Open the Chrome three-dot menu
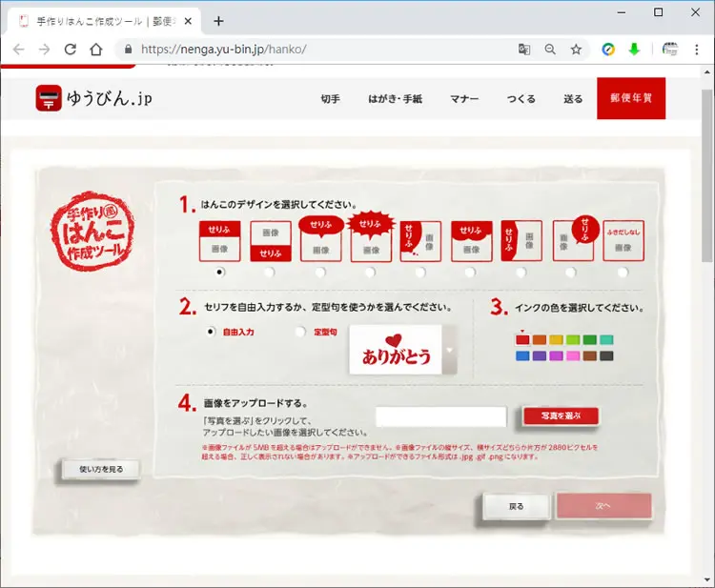The image size is (715, 588). point(696,50)
